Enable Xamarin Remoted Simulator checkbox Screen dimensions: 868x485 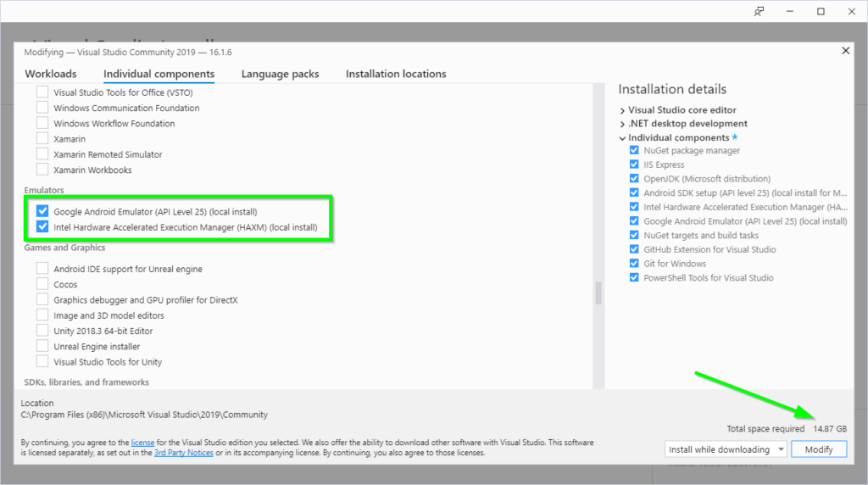42,154
